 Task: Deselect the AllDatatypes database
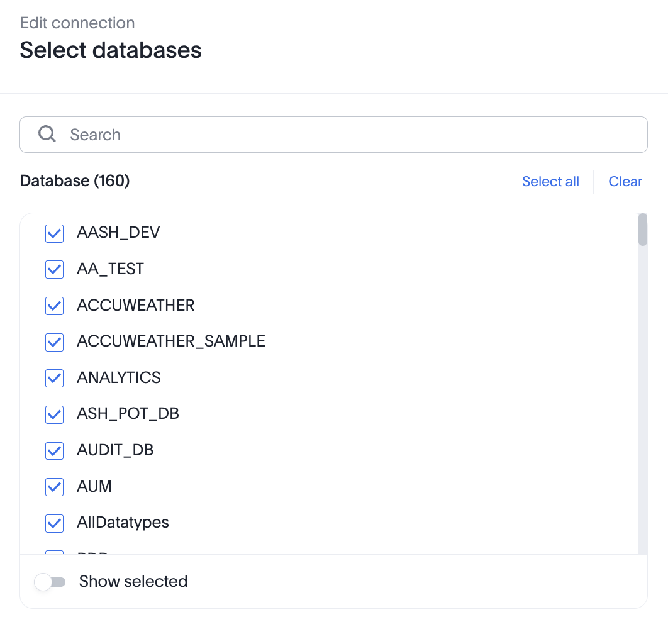tap(54, 523)
